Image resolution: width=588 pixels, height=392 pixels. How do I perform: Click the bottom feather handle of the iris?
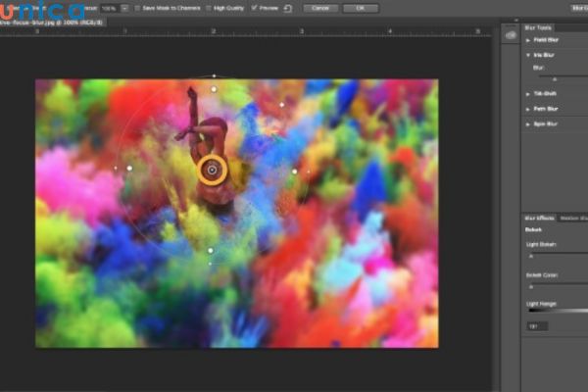pos(211,250)
